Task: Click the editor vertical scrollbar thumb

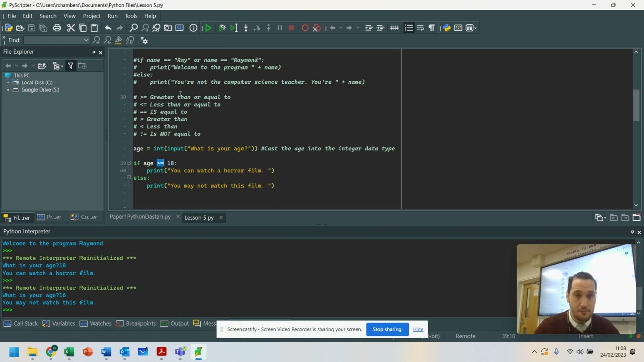Action: (x=636, y=106)
